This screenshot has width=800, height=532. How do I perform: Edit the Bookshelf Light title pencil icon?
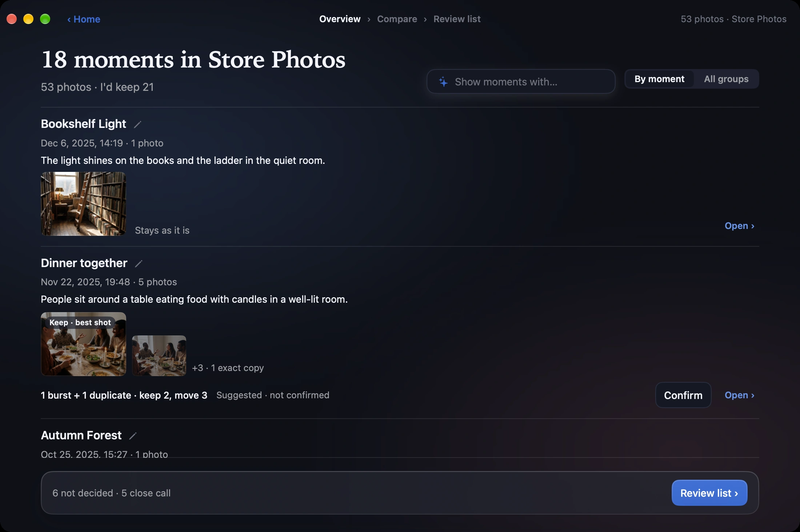point(137,124)
